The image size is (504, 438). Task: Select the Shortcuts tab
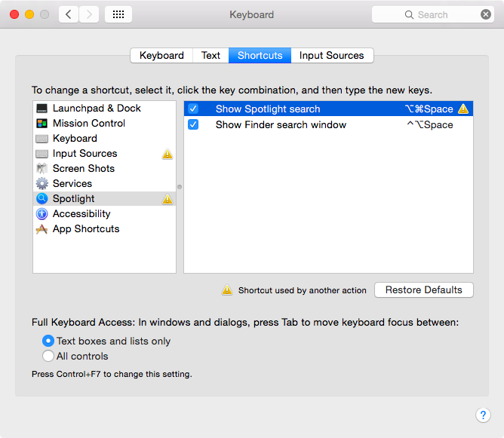(260, 56)
